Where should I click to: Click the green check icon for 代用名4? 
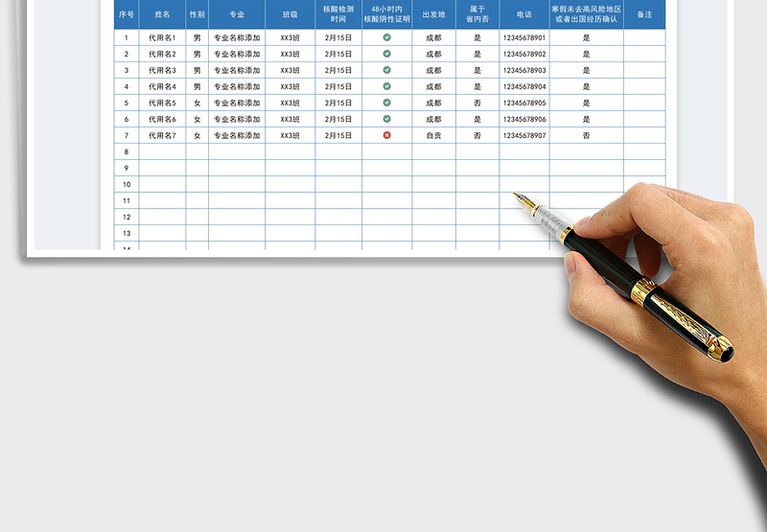(387, 86)
